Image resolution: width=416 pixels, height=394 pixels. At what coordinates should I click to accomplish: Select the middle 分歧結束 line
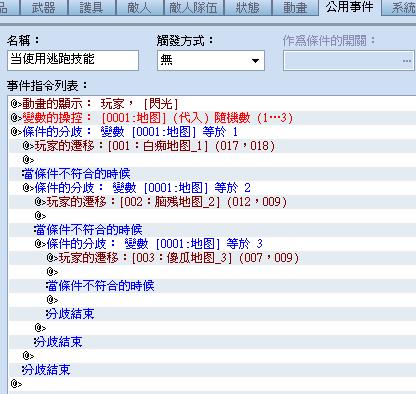tap(213, 342)
